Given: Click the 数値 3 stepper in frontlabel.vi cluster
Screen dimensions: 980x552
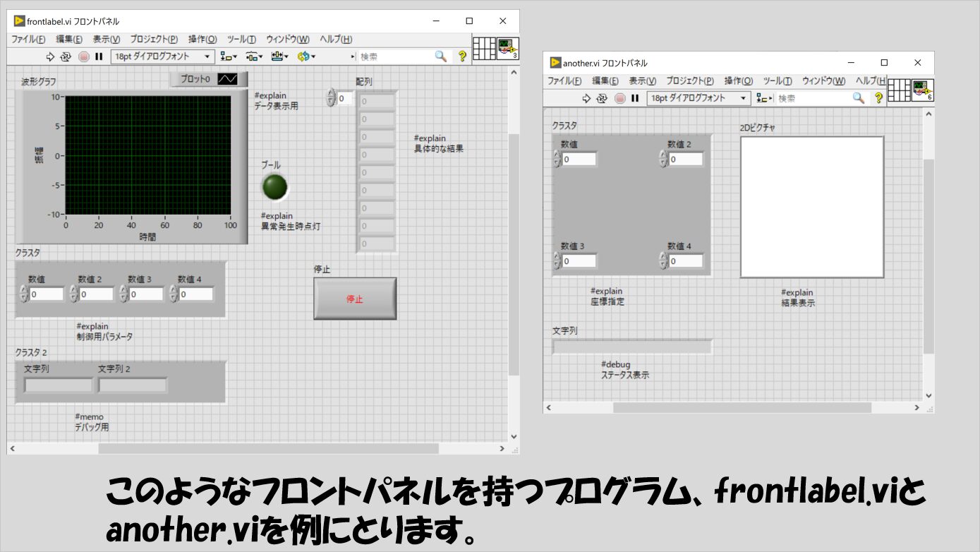Looking at the screenshot, I should coord(123,294).
